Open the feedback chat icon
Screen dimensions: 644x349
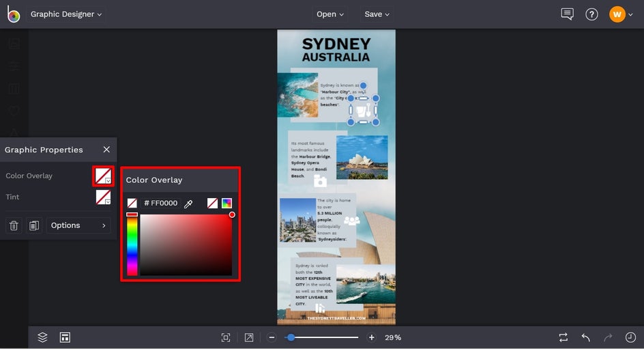[x=567, y=14]
